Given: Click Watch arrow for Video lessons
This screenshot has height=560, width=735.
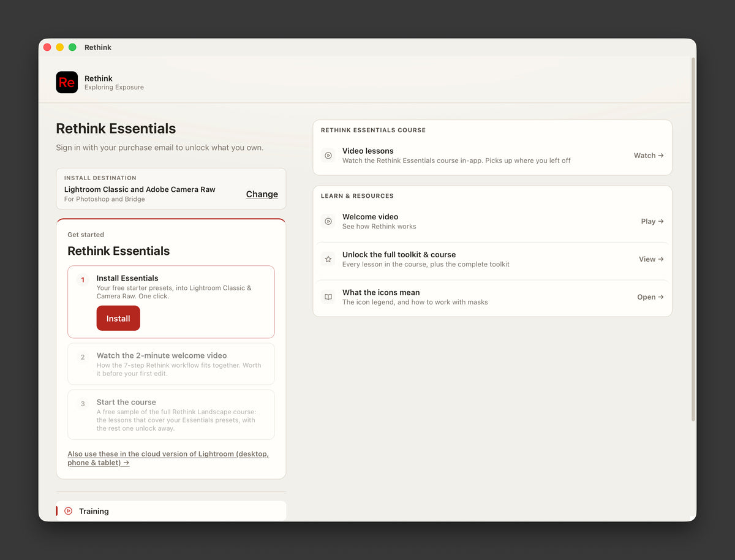Looking at the screenshot, I should 649,156.
